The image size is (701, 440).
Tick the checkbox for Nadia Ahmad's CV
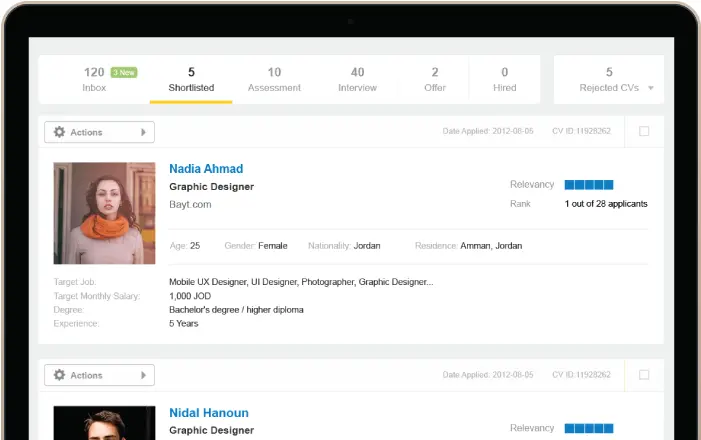644,131
